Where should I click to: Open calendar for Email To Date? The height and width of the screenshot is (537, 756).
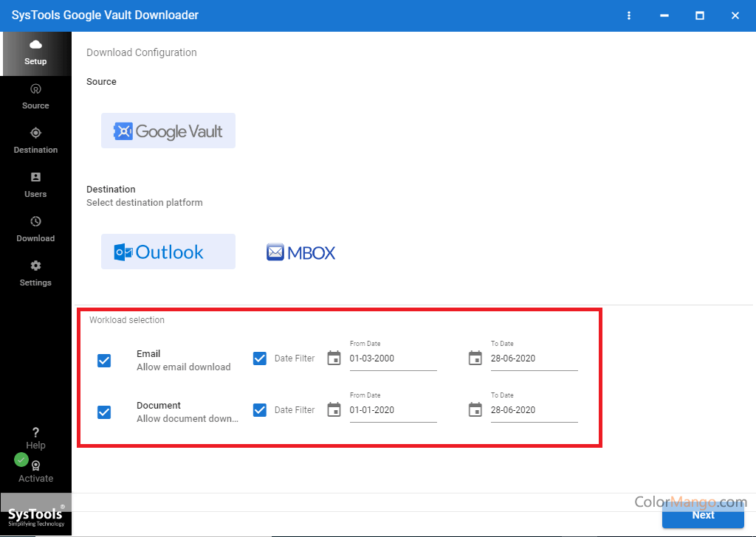[x=475, y=358]
